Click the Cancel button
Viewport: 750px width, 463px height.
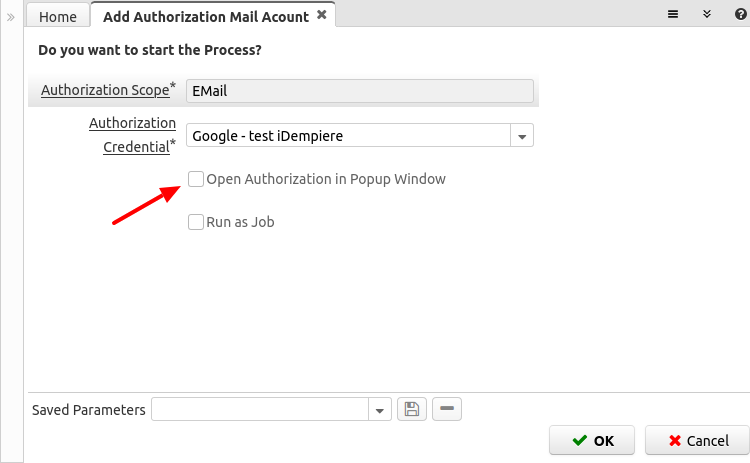click(x=697, y=440)
